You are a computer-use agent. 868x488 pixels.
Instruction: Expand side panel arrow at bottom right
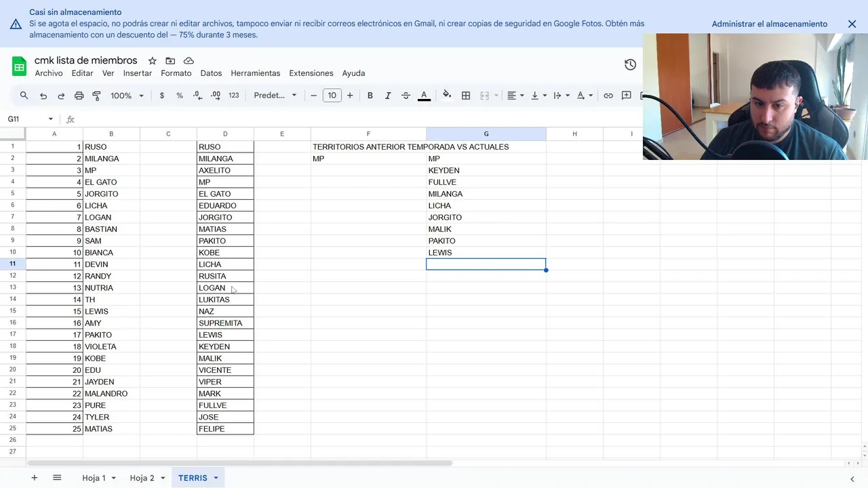(852, 479)
